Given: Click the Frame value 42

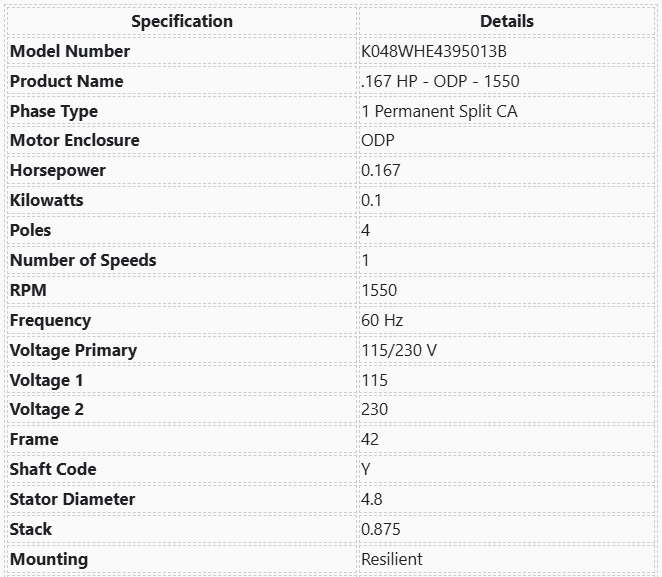Looking at the screenshot, I should point(370,439).
